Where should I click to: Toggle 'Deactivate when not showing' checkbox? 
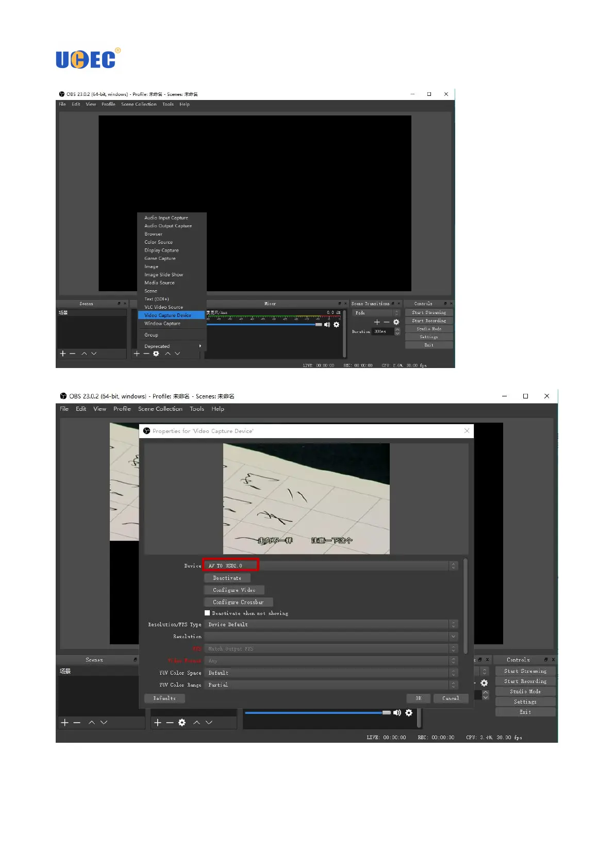coord(207,613)
